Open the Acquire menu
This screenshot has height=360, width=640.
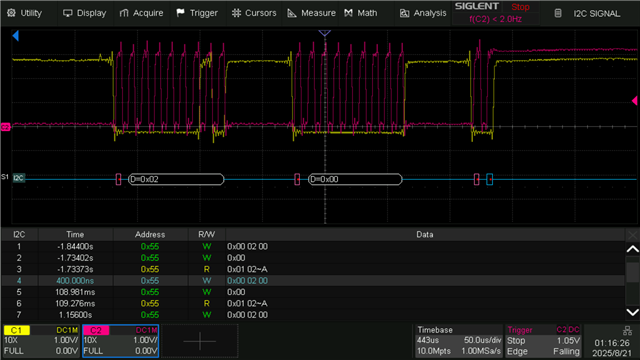[x=141, y=13]
